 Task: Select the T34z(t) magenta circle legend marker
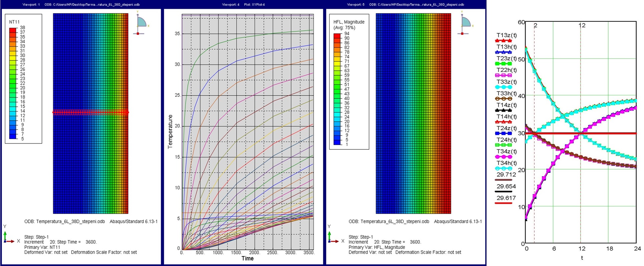point(503,157)
